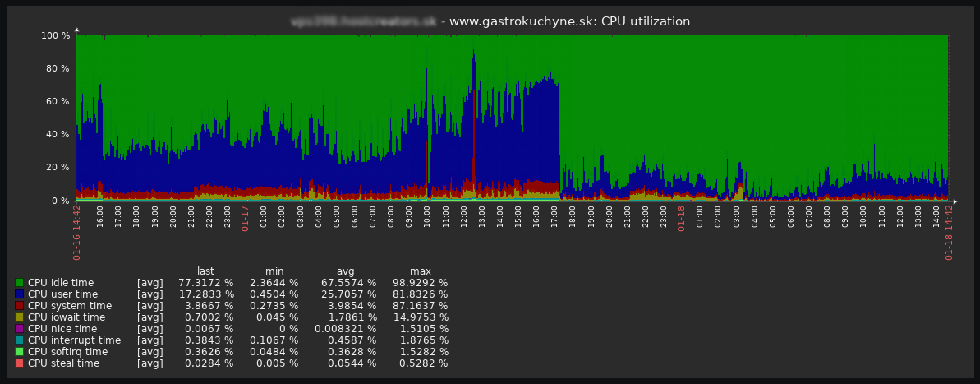Click the red 01-18 date marker on time axis
Viewport: 980px width, 384px height.
click(x=682, y=219)
